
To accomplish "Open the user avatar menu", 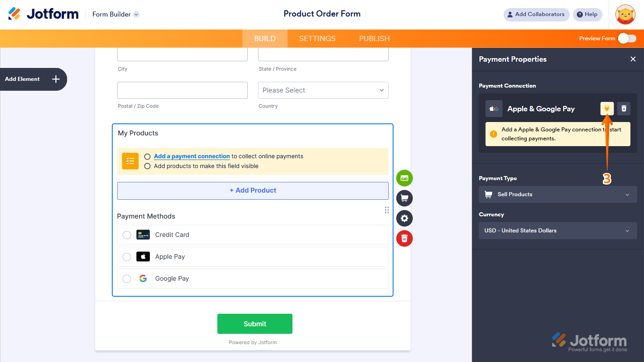I will [625, 14].
